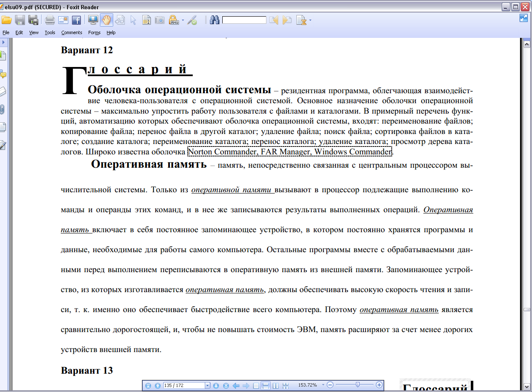Image resolution: width=532 pixels, height=392 pixels.
Task: Click the Previous View left arrow
Action: [x=236, y=386]
